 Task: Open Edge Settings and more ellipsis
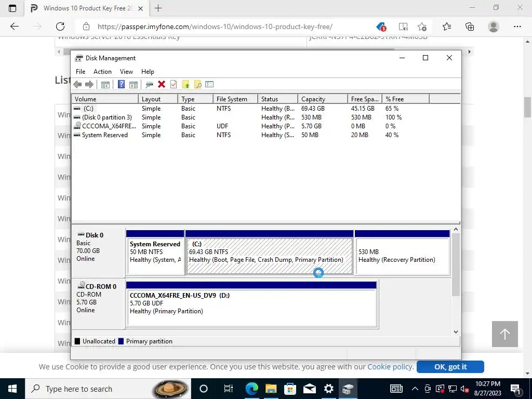(517, 26)
